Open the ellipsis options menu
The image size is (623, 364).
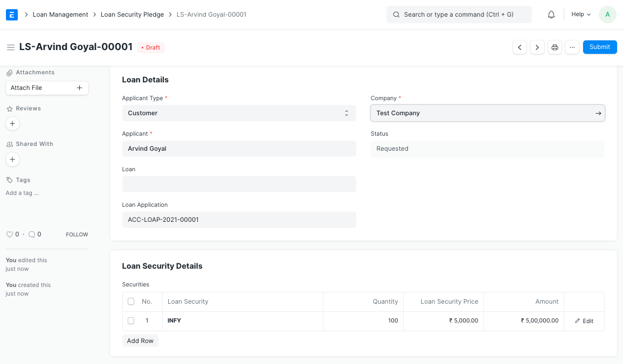(x=572, y=47)
